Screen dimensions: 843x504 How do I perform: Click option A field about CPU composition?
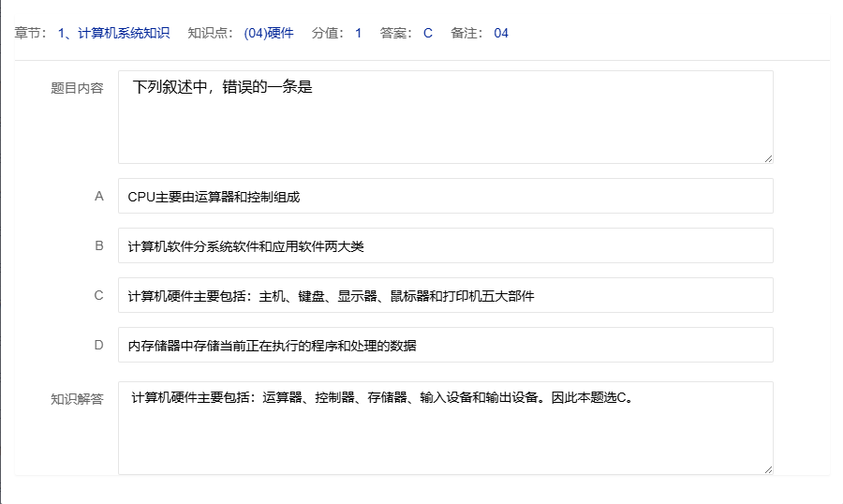pos(445,197)
